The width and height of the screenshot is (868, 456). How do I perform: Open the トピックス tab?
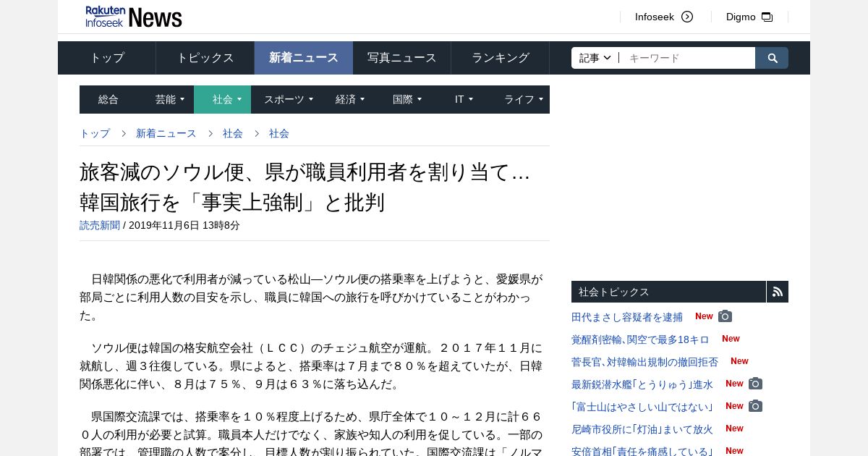click(205, 58)
